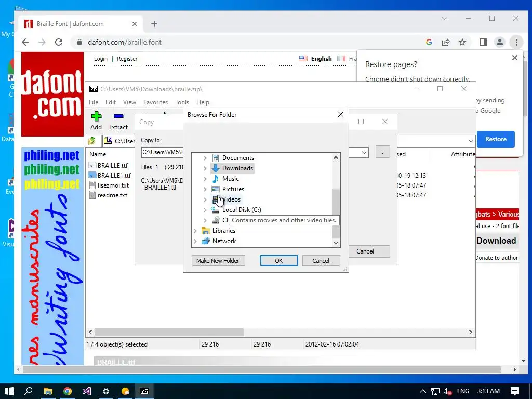Click the Restore button in Chrome popup
The image size is (532, 399).
pos(495,139)
